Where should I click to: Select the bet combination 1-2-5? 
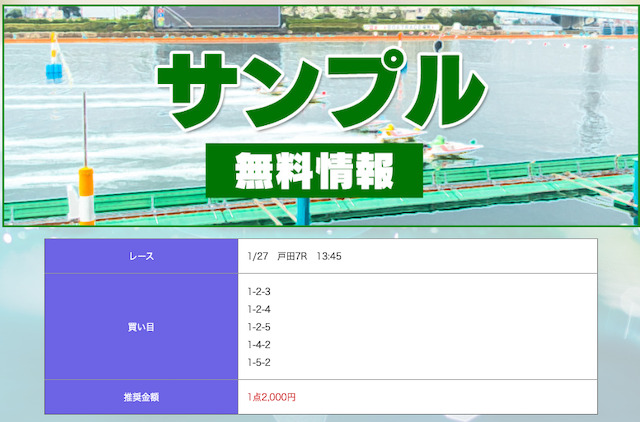pyautogui.click(x=259, y=327)
